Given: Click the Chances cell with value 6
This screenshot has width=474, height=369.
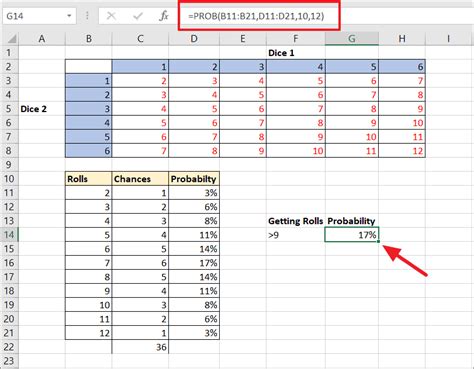Looking at the screenshot, I should pos(140,263).
